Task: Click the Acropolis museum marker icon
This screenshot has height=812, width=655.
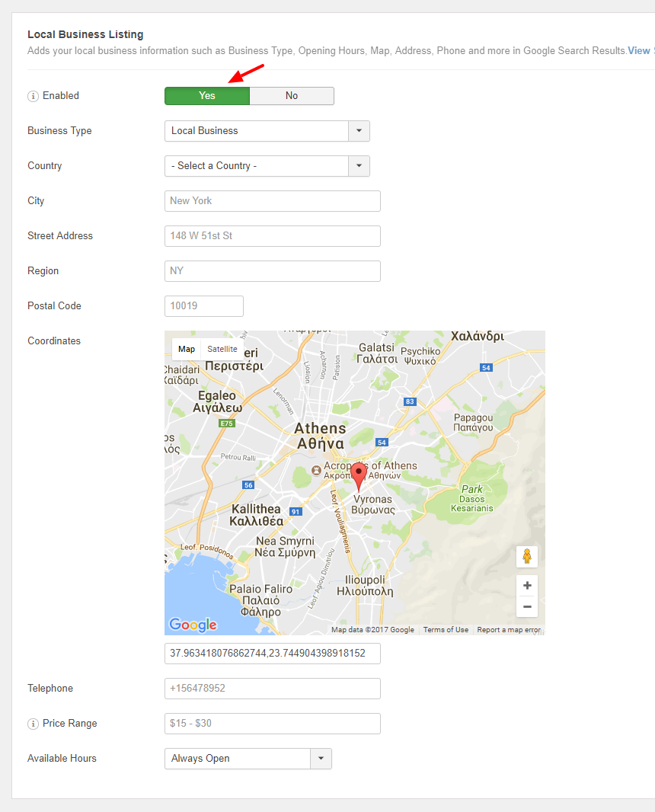Action: tap(316, 470)
